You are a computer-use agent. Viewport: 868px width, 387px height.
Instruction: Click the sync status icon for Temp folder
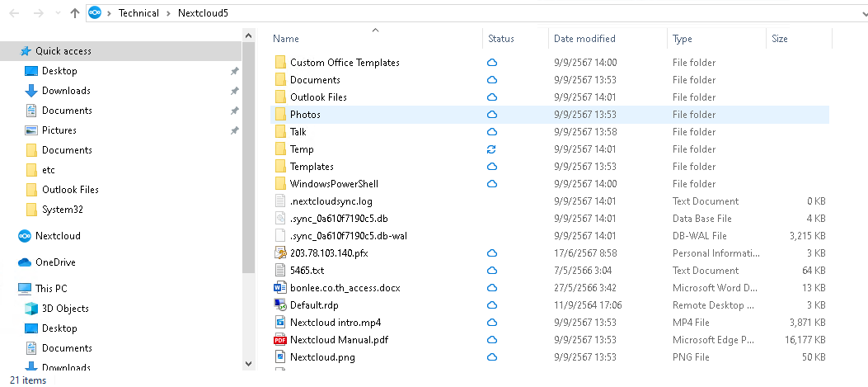click(x=492, y=149)
